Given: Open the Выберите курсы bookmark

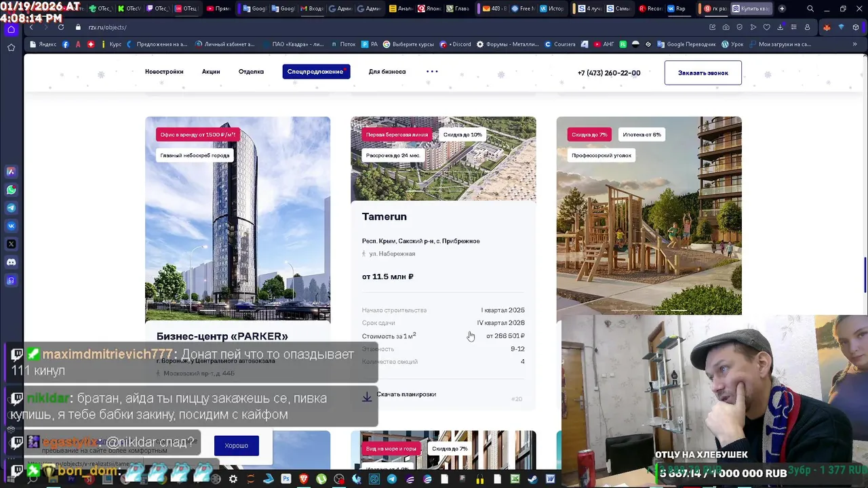Looking at the screenshot, I should (408, 44).
